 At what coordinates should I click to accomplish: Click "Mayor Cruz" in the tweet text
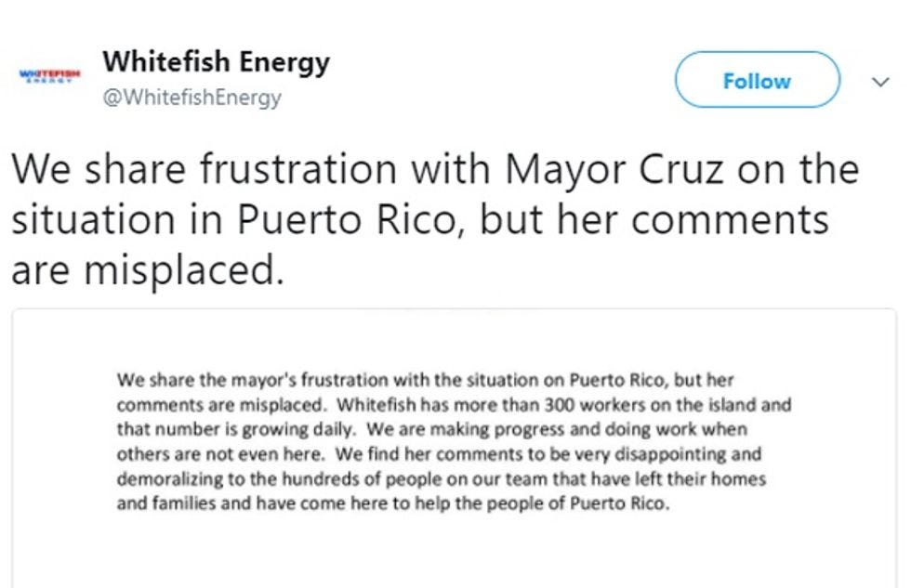(x=612, y=171)
